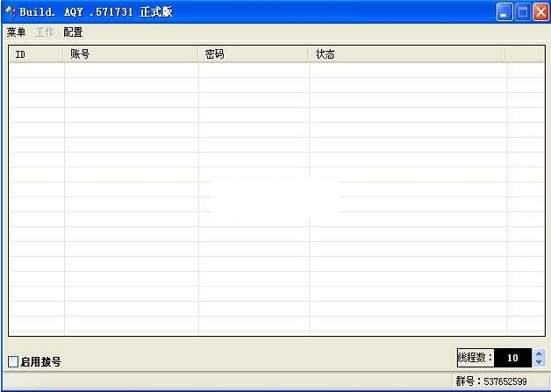
Task: Close the Build AQY window
Action: coord(540,12)
